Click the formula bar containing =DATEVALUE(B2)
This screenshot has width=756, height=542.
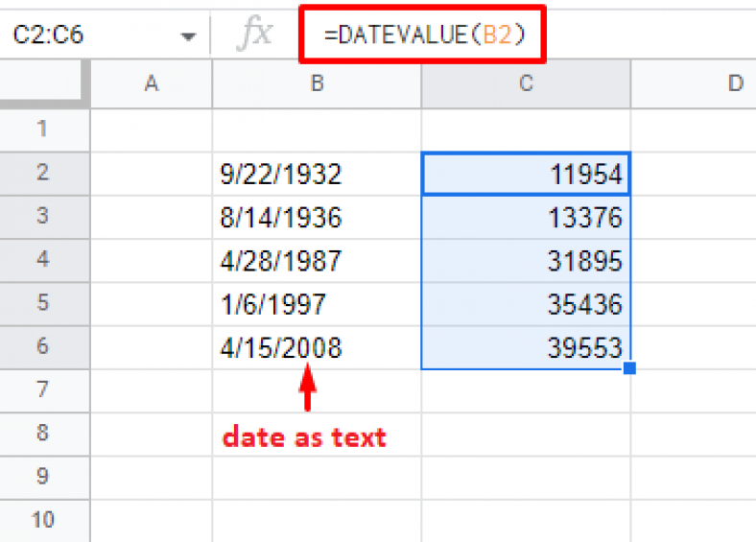coord(528,35)
